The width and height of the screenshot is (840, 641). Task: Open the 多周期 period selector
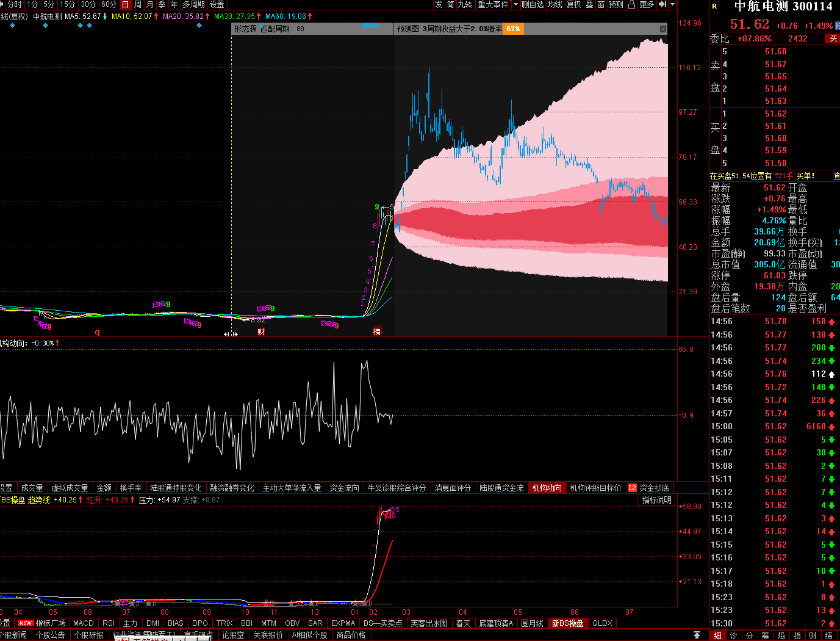[x=194, y=4]
